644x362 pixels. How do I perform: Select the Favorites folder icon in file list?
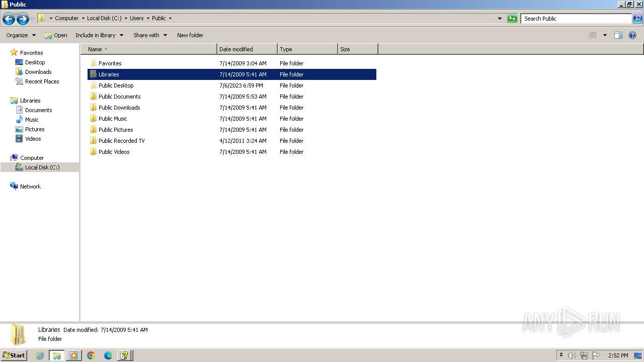pyautogui.click(x=93, y=63)
